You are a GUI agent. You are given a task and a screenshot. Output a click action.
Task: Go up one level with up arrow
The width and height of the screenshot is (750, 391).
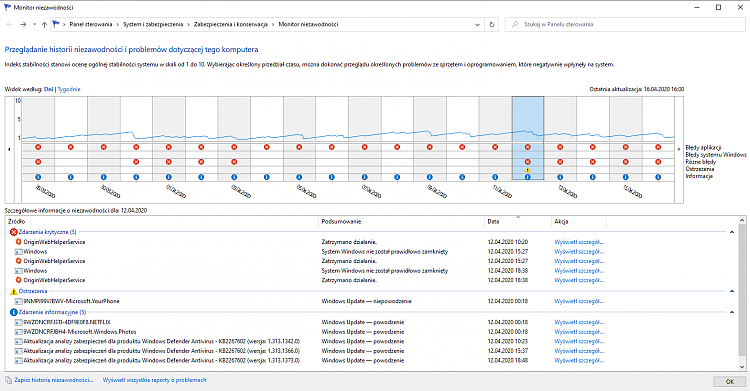click(x=44, y=24)
